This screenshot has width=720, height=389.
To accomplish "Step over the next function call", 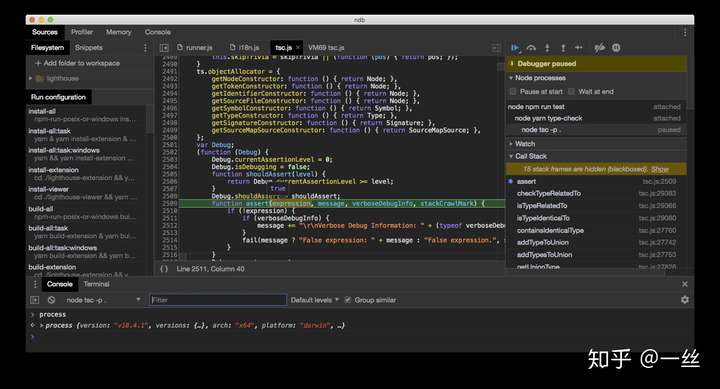I will 531,47.
